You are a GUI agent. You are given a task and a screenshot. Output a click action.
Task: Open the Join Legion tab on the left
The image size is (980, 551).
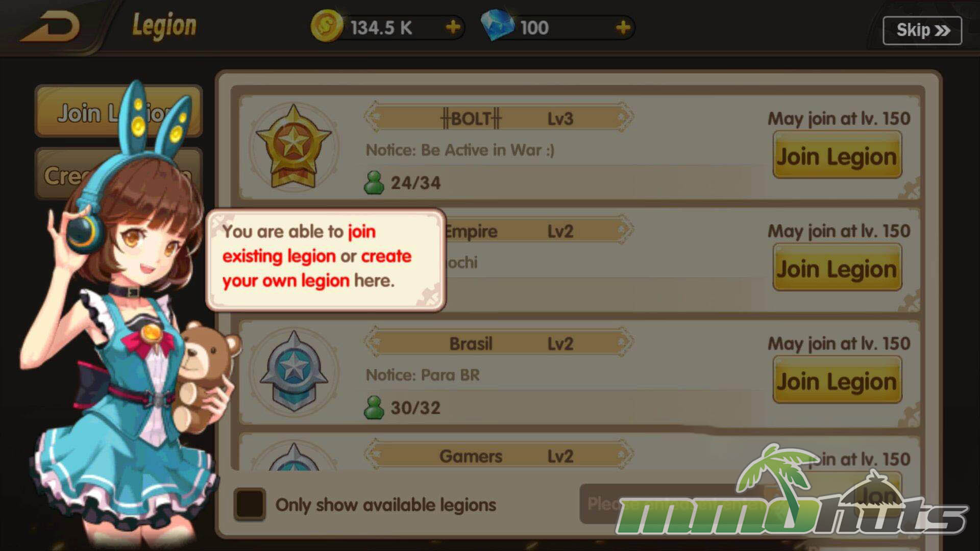(x=118, y=111)
